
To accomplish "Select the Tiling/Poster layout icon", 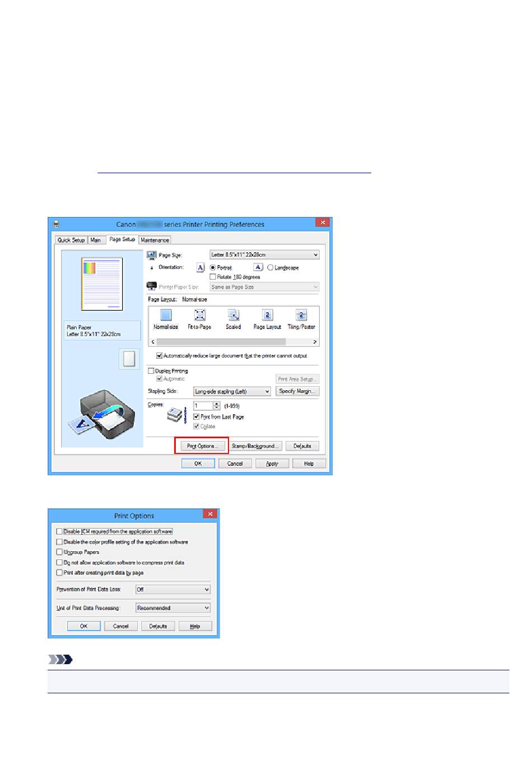I will [x=301, y=315].
